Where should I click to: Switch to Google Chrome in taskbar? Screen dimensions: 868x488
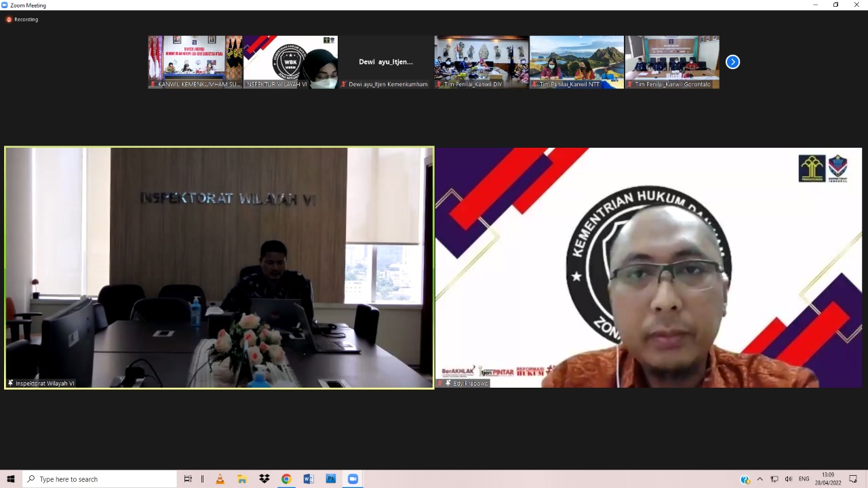(286, 479)
